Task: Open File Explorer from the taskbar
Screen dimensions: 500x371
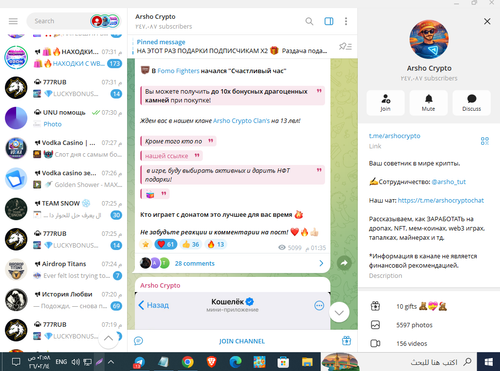Action: (x=307, y=362)
